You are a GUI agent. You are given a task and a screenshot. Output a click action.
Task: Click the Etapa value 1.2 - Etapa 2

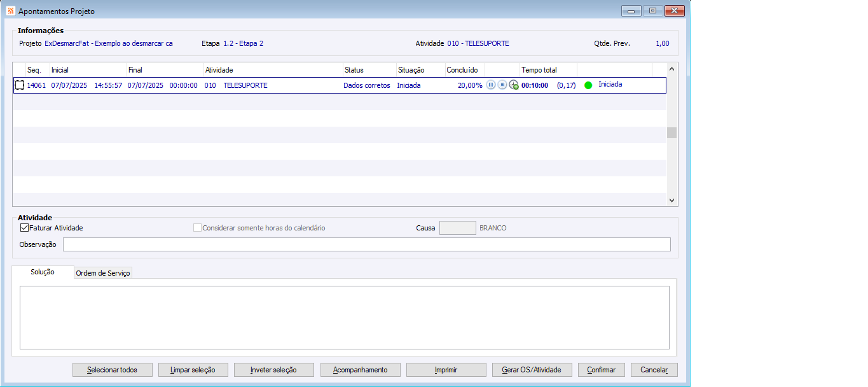(x=243, y=43)
